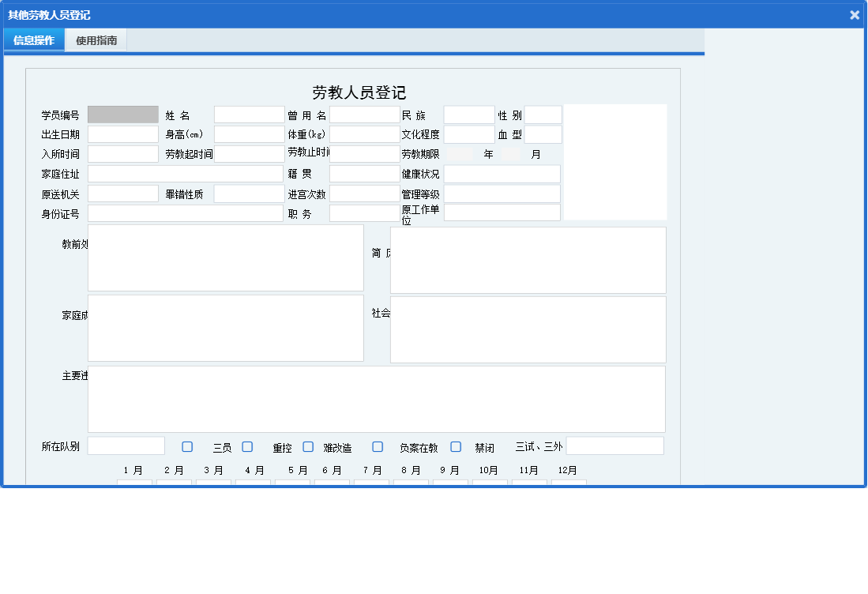Image resolution: width=868 pixels, height=594 pixels.
Task: Click the 民族 input field
Action: pos(468,114)
